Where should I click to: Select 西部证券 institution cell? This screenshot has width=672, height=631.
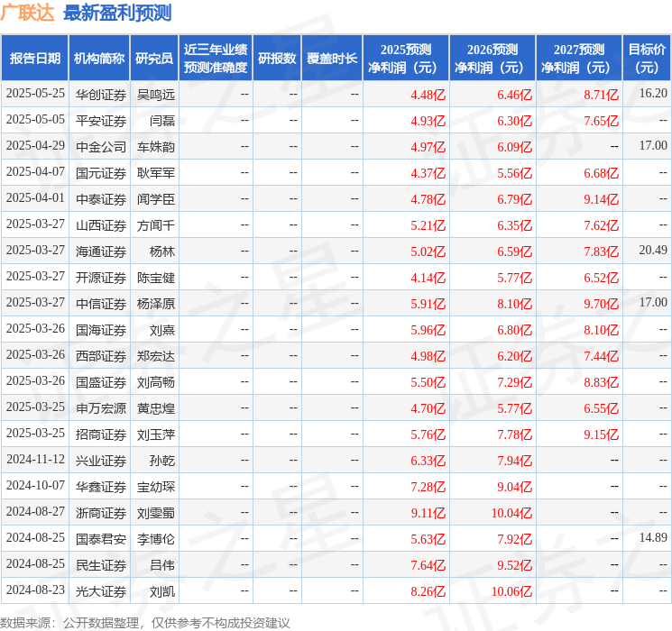click(x=101, y=356)
